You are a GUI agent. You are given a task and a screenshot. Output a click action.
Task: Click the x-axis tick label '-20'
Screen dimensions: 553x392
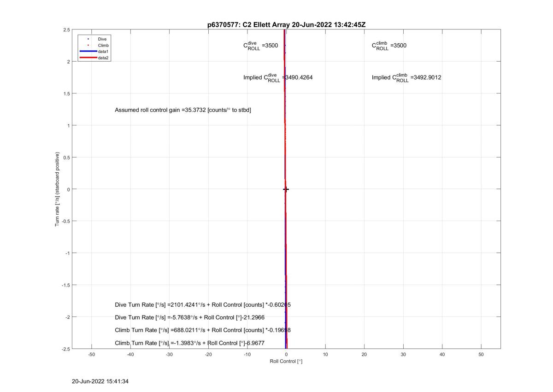tap(208, 355)
